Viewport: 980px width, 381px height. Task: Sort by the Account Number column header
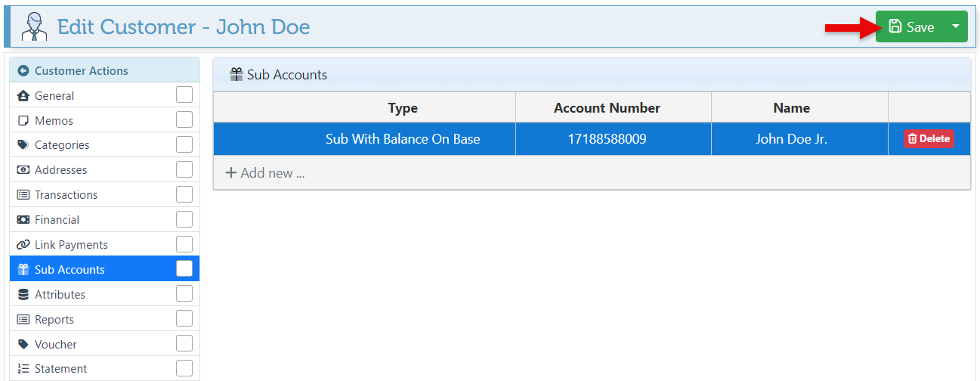click(607, 108)
